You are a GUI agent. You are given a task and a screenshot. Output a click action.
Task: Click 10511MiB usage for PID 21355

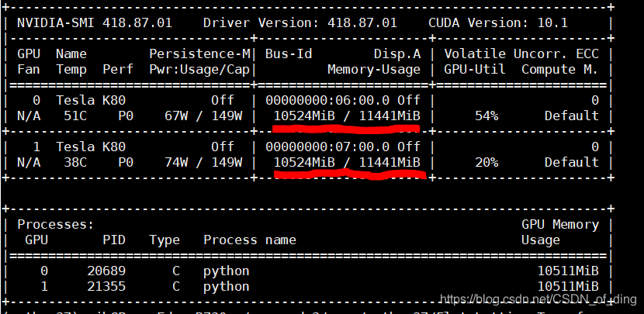pos(568,286)
